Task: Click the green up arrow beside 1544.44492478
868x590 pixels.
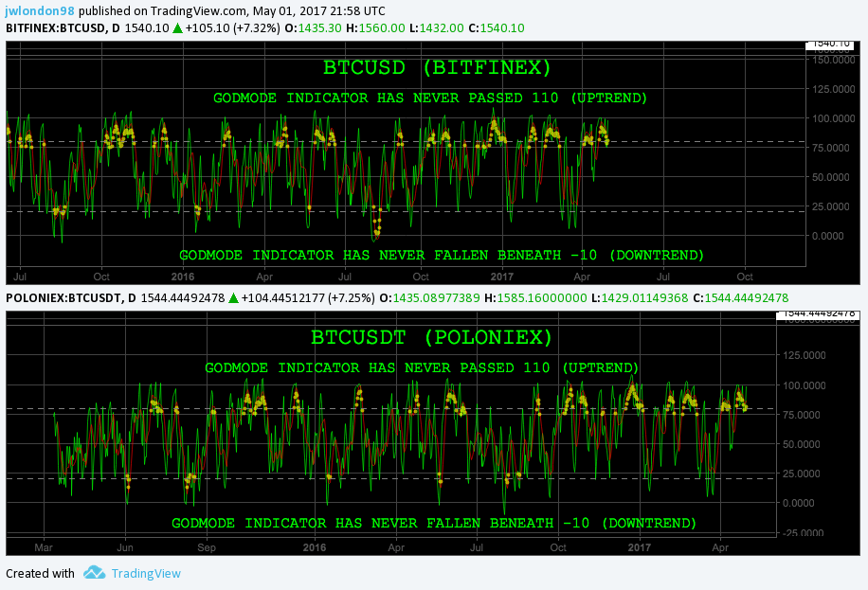Action: (234, 298)
